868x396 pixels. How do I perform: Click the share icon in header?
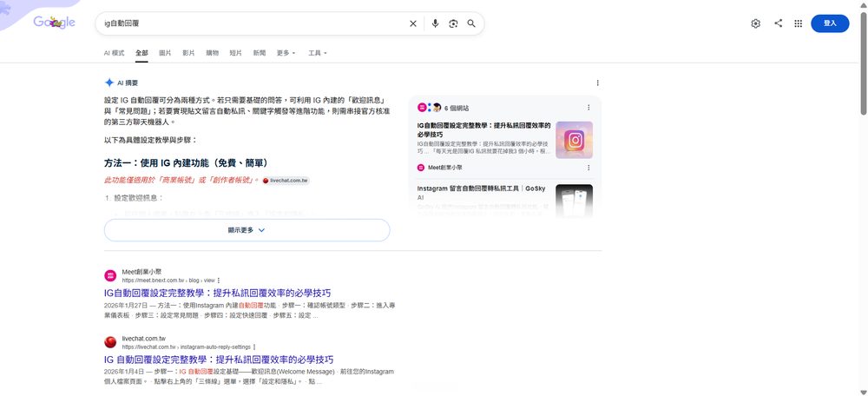(x=779, y=23)
